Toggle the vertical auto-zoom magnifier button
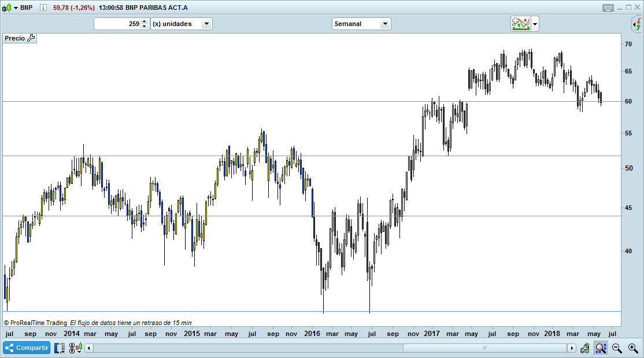This screenshot has height=358, width=644. pyautogui.click(x=601, y=348)
